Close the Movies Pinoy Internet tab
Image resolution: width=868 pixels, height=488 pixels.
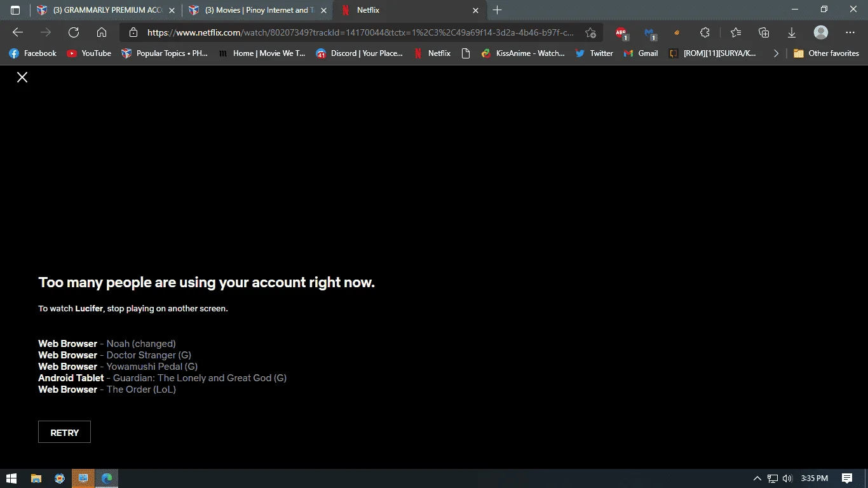pos(323,10)
